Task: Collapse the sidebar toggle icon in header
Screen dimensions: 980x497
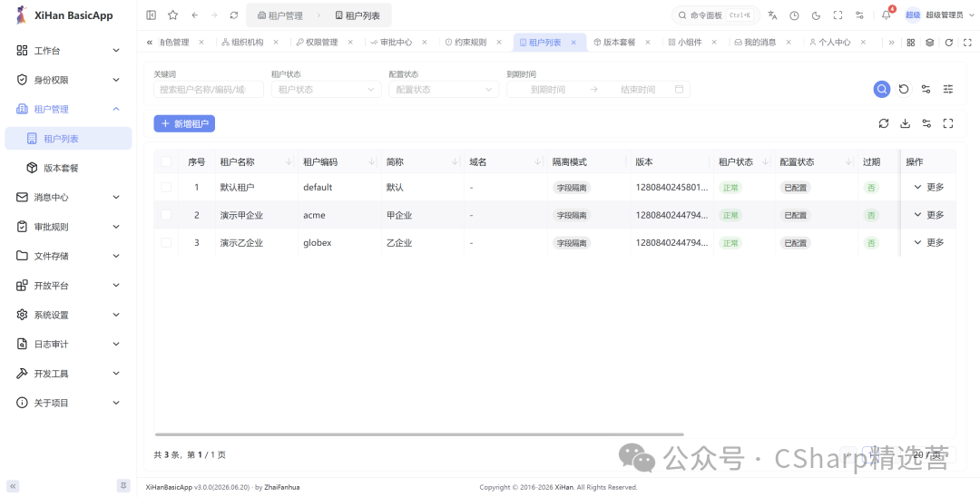Action: click(152, 15)
